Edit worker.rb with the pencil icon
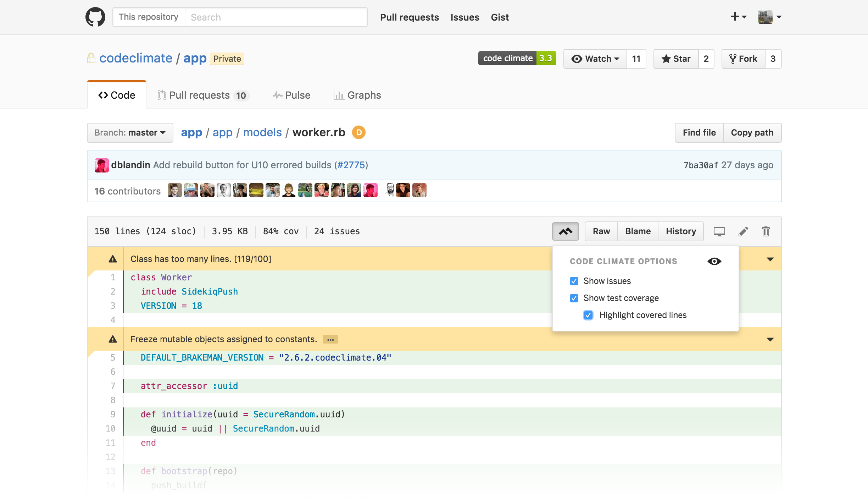 pos(743,231)
